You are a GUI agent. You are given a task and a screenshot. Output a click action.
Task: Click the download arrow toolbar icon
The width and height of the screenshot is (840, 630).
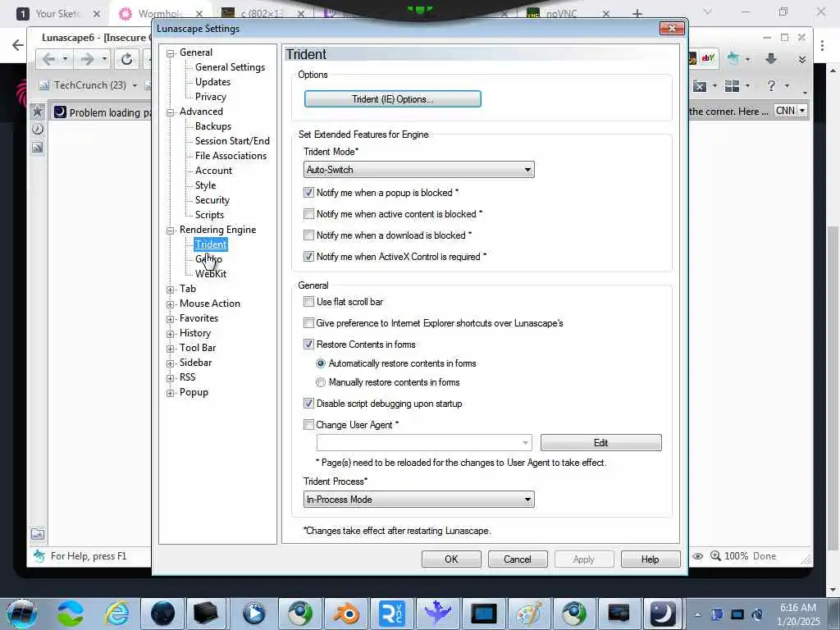click(771, 58)
